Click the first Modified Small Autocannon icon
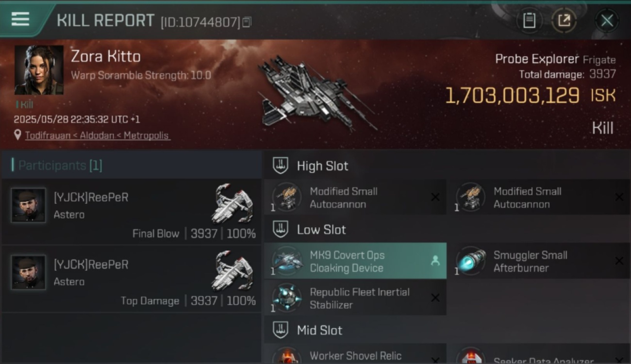The image size is (631, 364). (286, 197)
